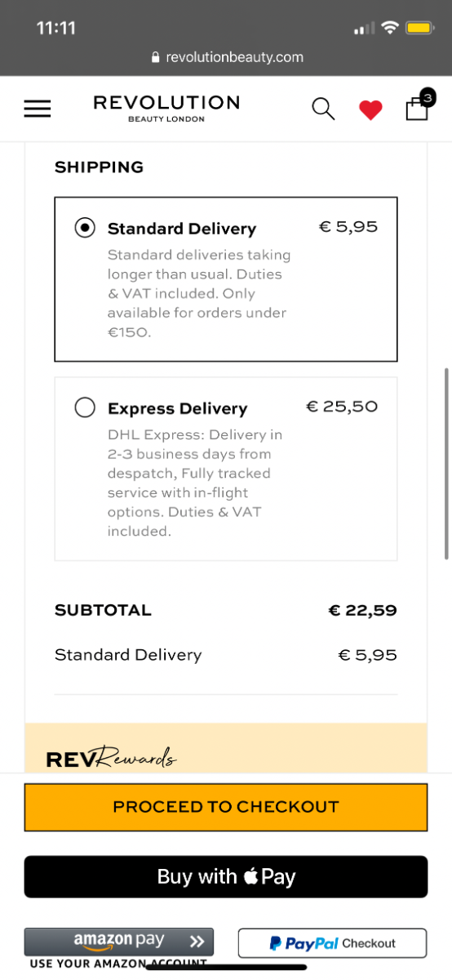Image resolution: width=452 pixels, height=980 pixels.
Task: Open shopping bag with 3 items
Action: click(419, 105)
